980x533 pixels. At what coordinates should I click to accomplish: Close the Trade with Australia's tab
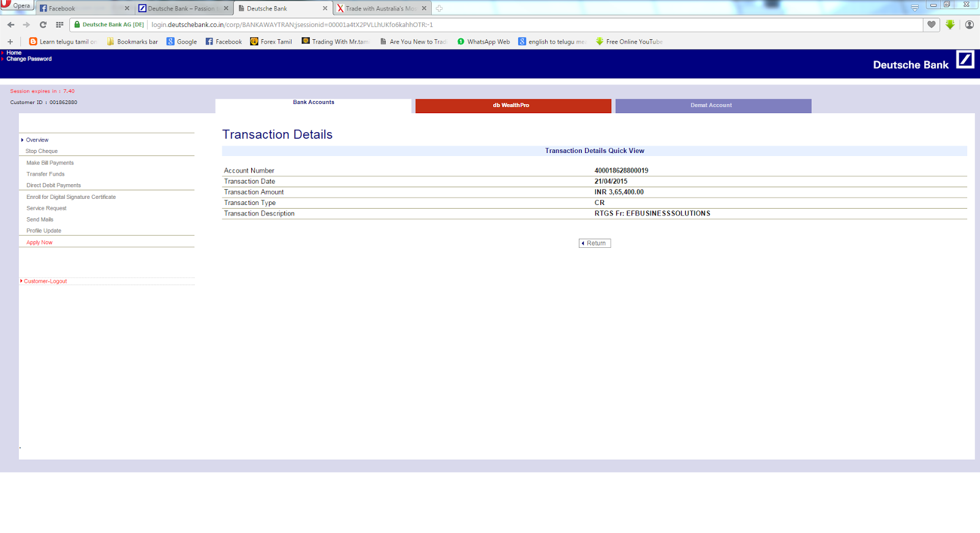click(424, 9)
